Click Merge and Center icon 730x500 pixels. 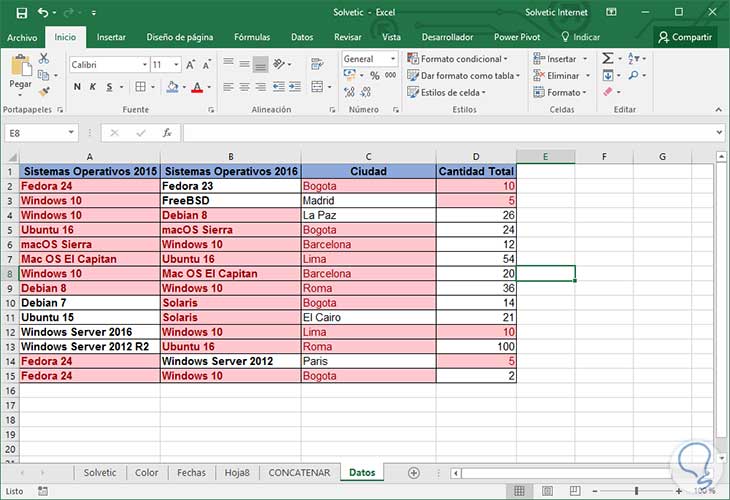point(317,87)
